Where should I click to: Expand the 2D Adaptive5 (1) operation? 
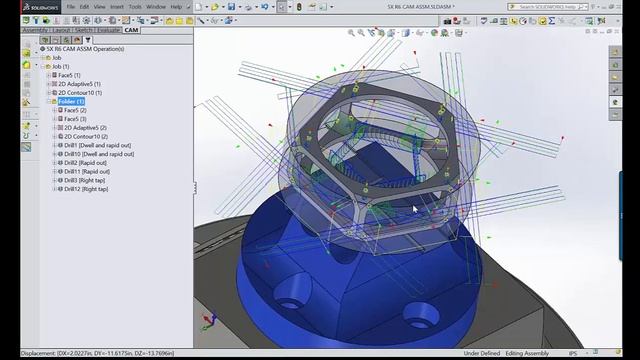point(49,84)
